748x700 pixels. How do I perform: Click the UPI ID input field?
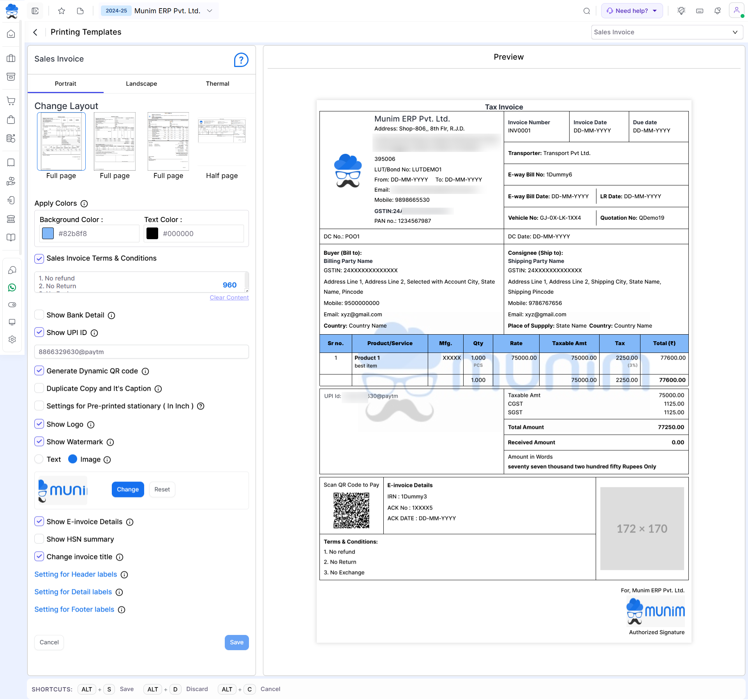[141, 352]
